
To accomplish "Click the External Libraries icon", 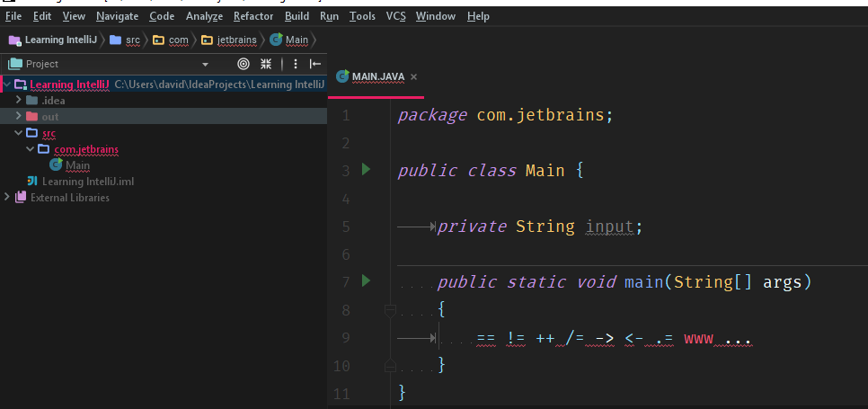I will coord(21,197).
